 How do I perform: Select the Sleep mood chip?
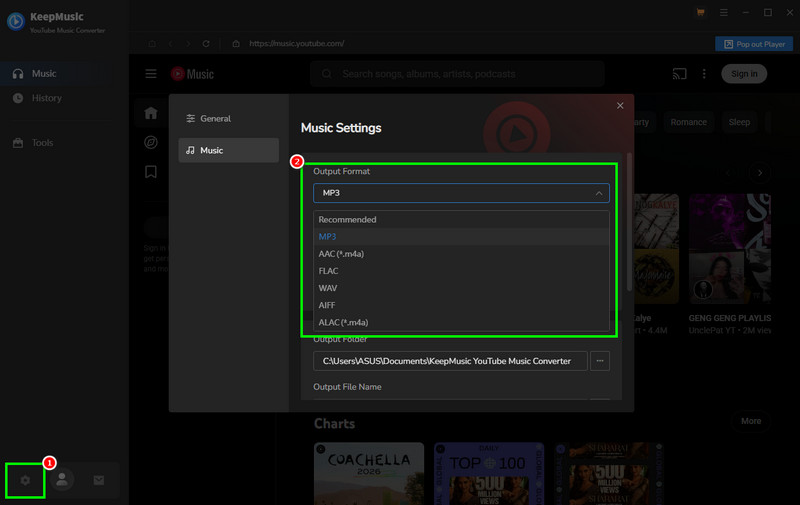point(739,122)
